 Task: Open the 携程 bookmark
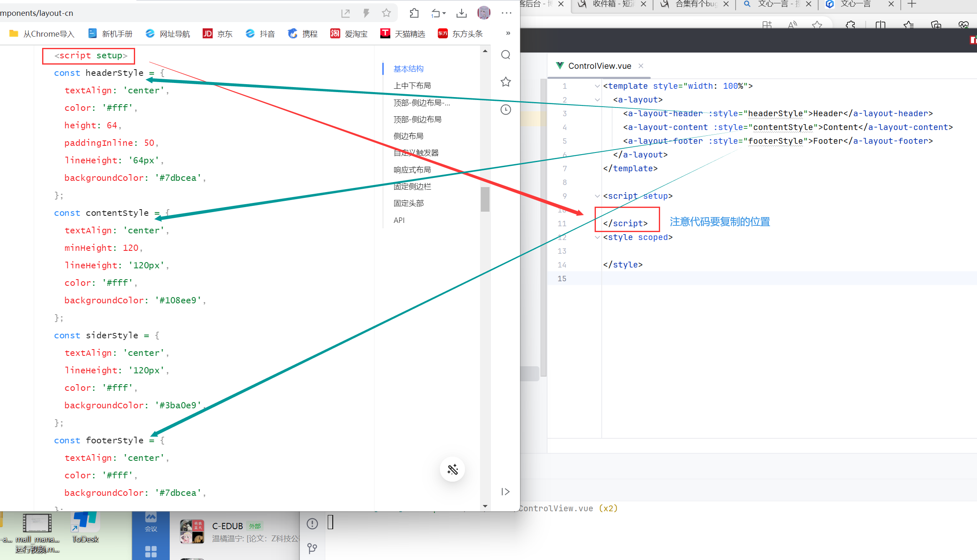(x=303, y=34)
